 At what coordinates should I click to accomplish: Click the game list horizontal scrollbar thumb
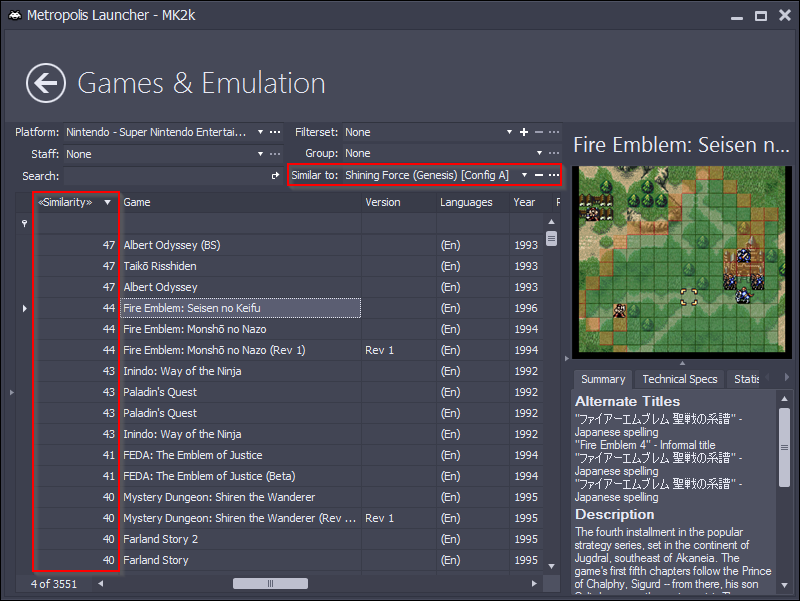270,584
